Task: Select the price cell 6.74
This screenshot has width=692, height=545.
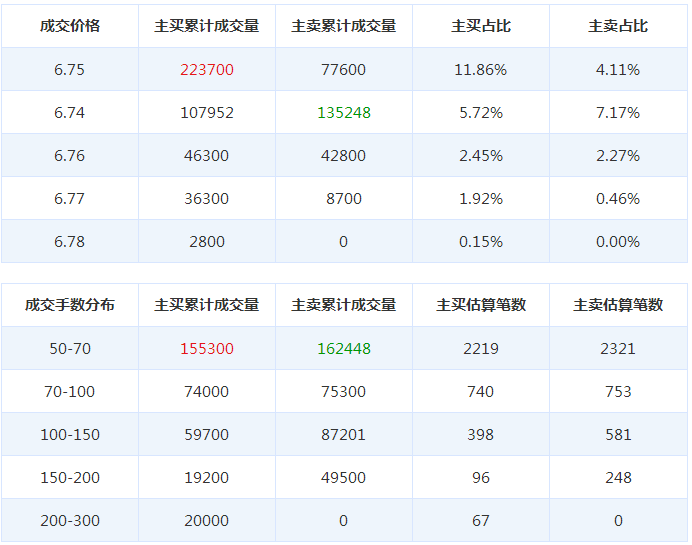Action: tap(69, 113)
